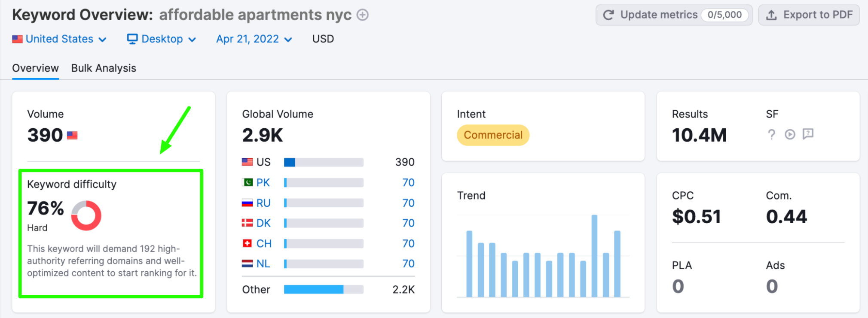Click the tallest bar in Trend chart

tap(594, 255)
